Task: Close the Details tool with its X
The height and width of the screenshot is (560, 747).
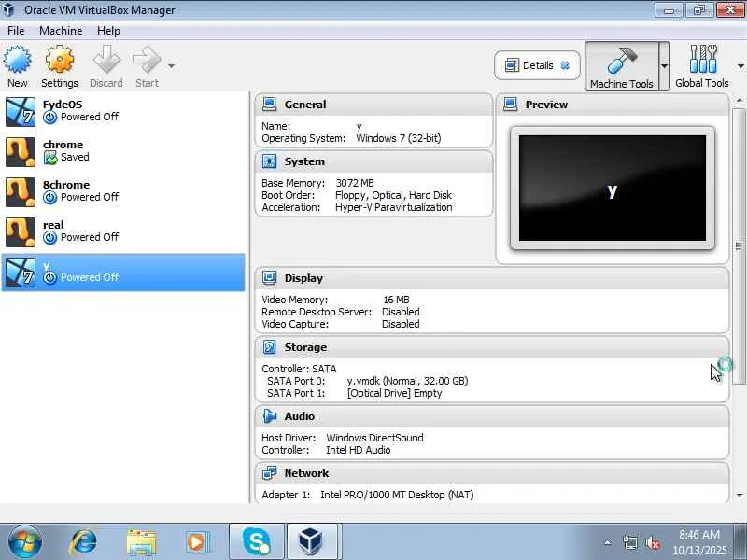Action: pos(565,65)
